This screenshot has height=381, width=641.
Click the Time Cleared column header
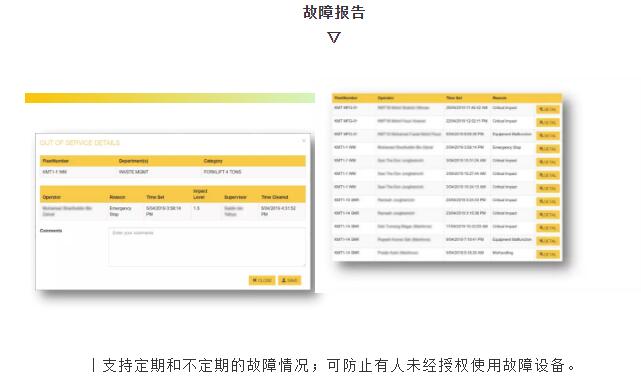coord(275,197)
